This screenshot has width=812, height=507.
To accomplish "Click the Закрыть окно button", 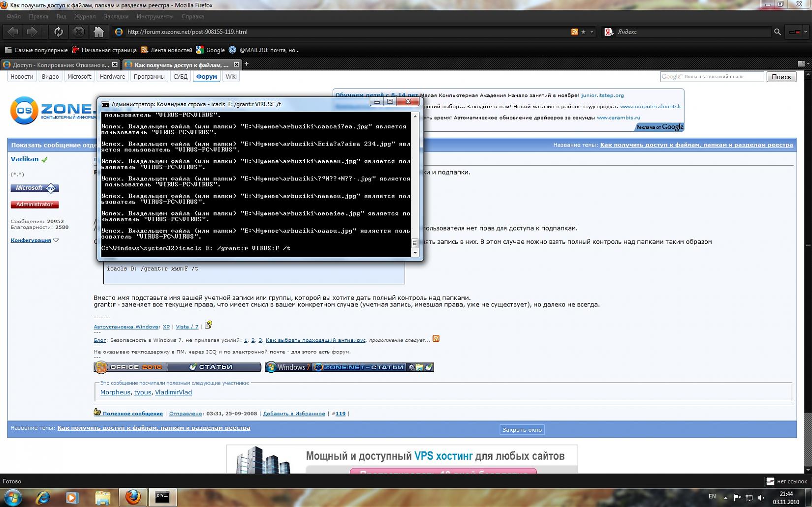I will coord(522,430).
